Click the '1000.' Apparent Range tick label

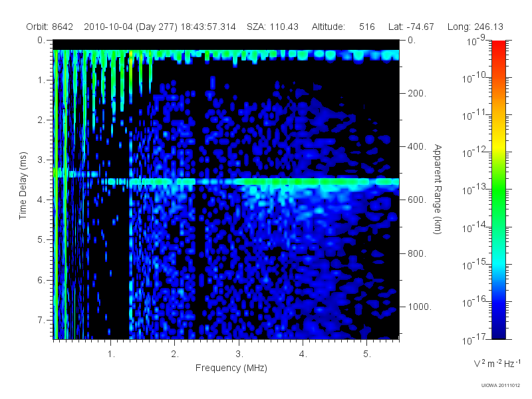(x=420, y=307)
